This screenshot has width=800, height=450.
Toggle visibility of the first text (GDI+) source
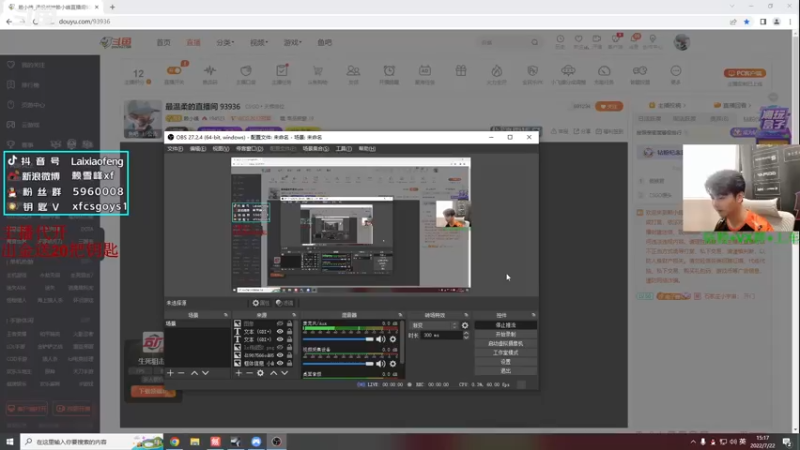pos(280,332)
